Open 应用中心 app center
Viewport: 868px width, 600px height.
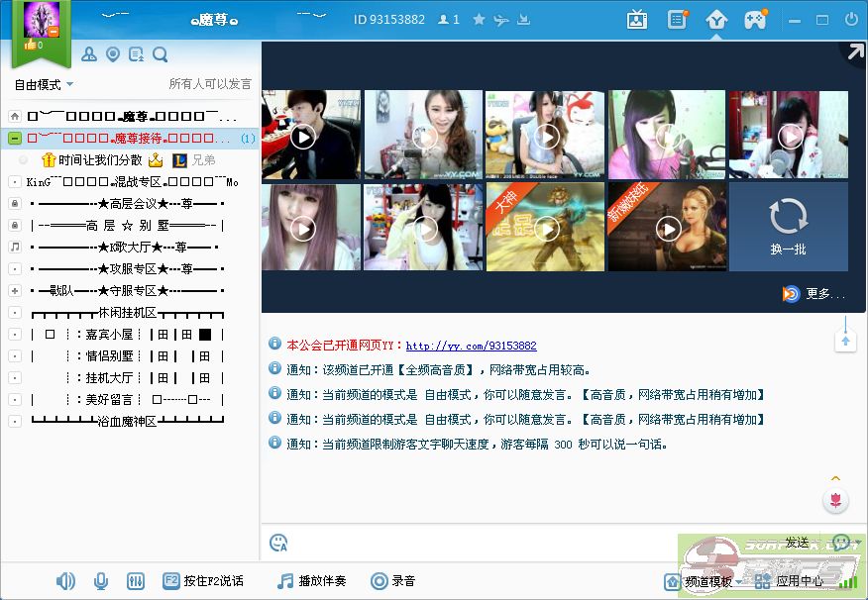790,581
